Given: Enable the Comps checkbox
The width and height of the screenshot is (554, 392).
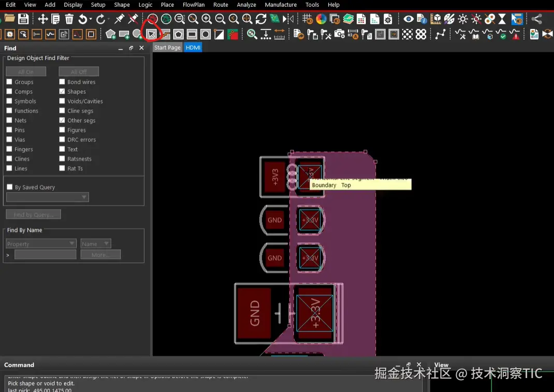Looking at the screenshot, I should [9, 91].
